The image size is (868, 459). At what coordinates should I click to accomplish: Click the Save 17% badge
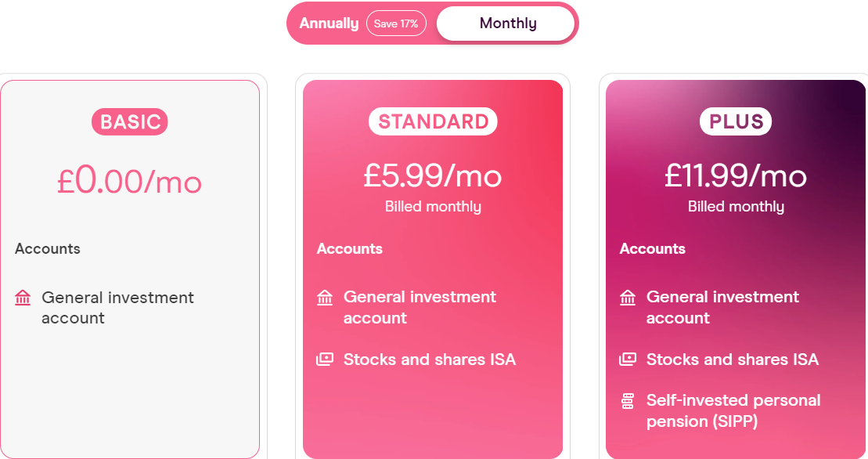point(396,23)
